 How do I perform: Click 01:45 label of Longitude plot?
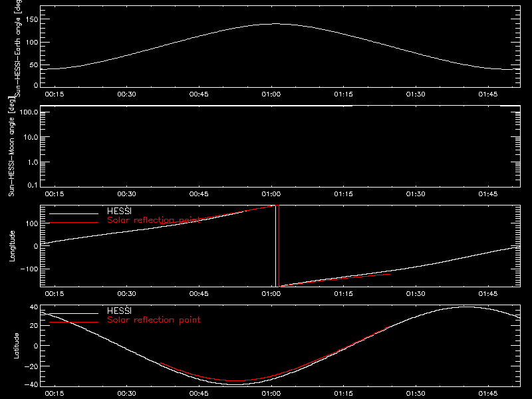click(x=488, y=293)
